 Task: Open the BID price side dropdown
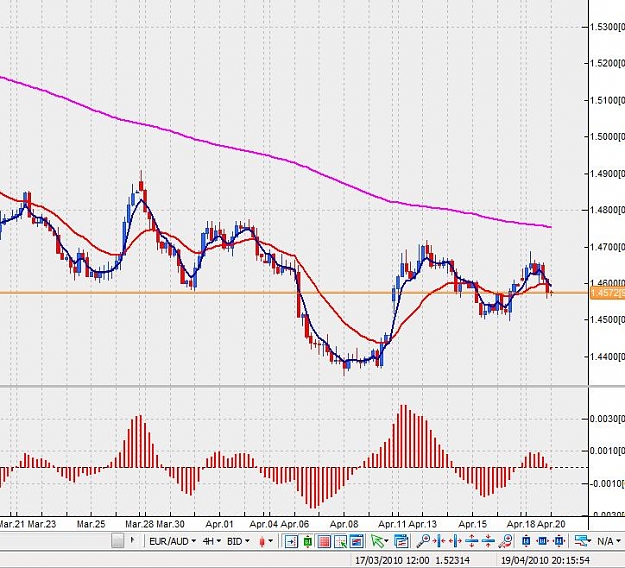click(x=238, y=541)
